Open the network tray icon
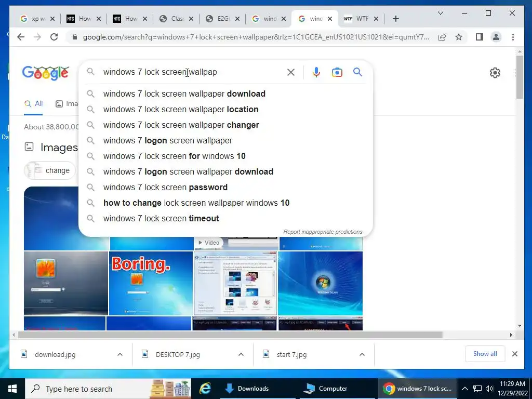Screen dimensions: 532x399 click(x=478, y=389)
